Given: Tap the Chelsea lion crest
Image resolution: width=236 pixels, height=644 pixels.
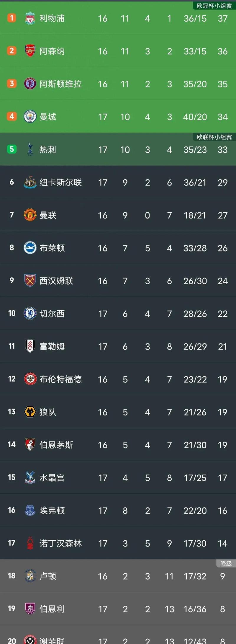Looking at the screenshot, I should [30, 313].
